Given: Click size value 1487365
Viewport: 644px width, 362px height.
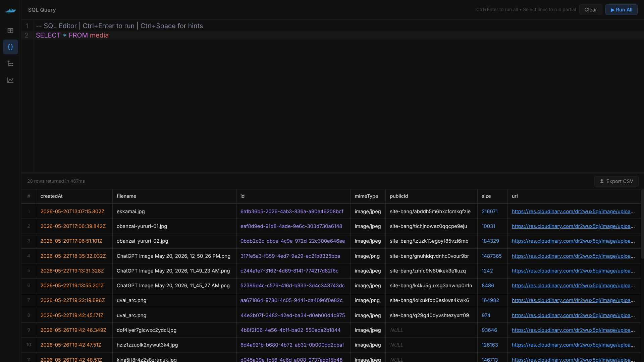Looking at the screenshot, I should [492, 256].
